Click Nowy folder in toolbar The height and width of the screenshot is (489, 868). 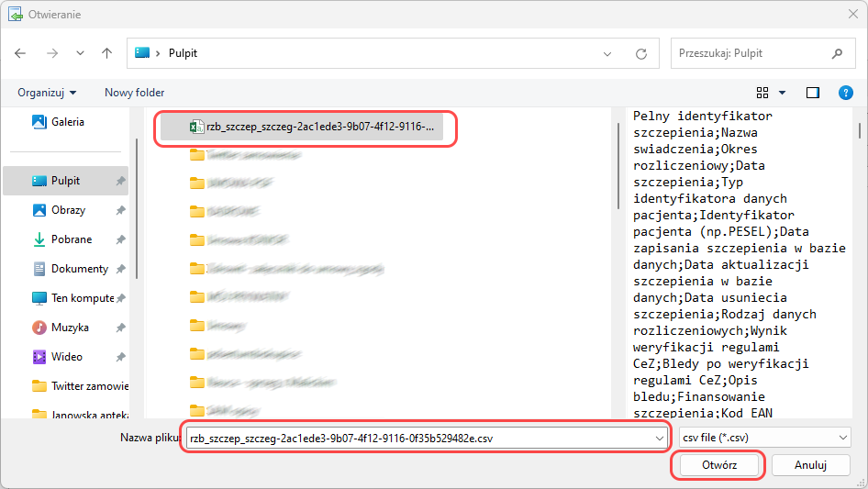point(134,93)
